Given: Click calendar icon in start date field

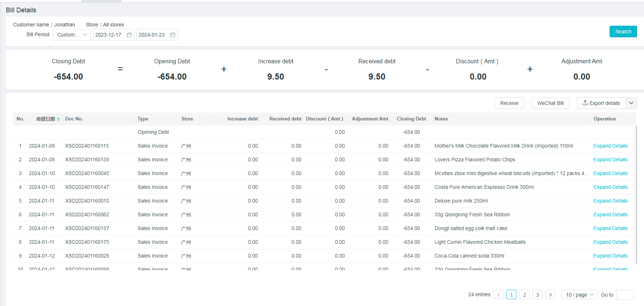Looking at the screenshot, I should (129, 35).
